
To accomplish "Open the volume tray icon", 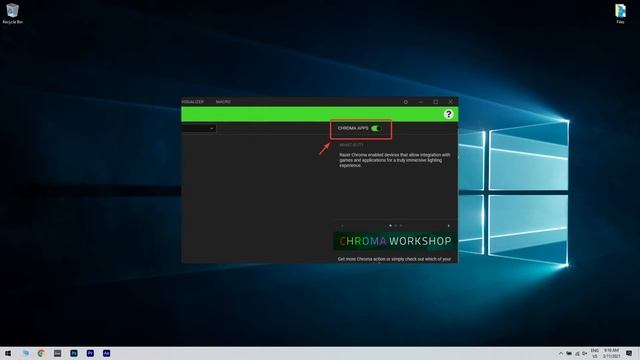I will pos(585,353).
